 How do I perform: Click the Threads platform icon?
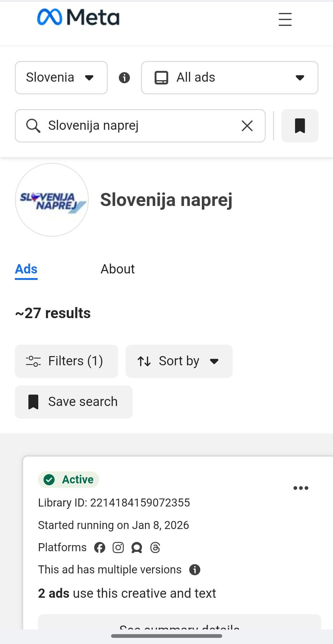click(x=155, y=548)
